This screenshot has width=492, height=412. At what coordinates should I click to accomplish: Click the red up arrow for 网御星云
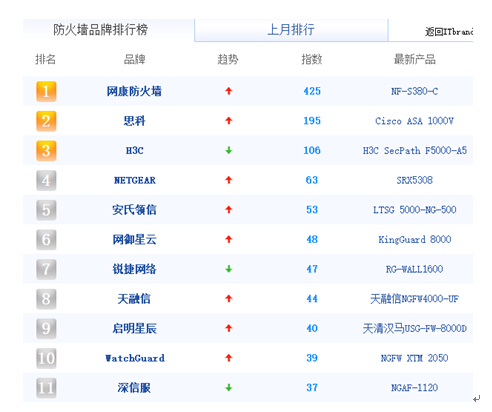click(229, 239)
